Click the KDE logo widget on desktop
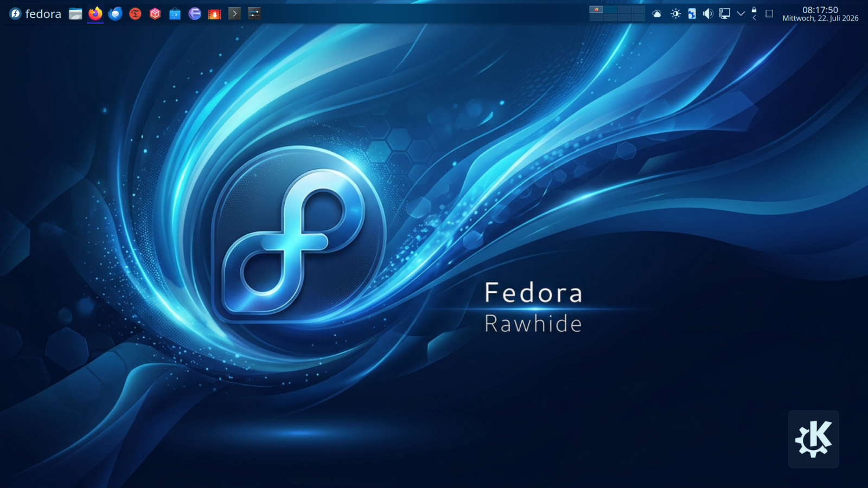868x488 pixels. tap(814, 439)
